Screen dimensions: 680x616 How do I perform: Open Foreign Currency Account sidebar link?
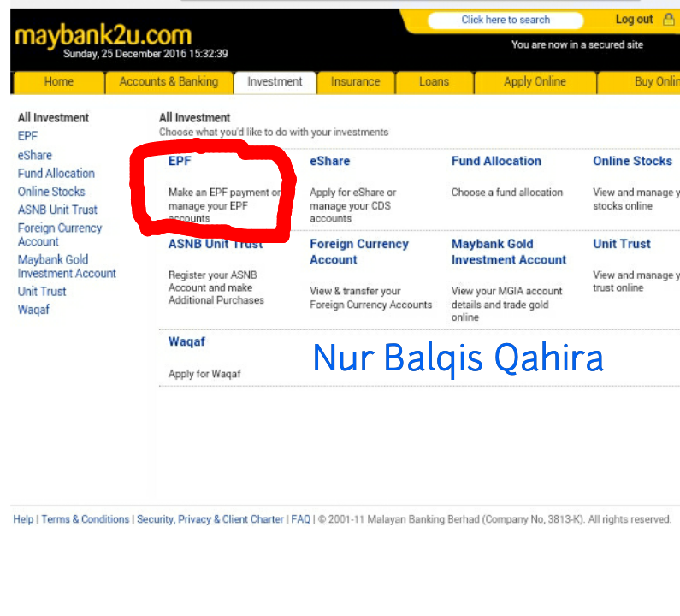(60, 234)
